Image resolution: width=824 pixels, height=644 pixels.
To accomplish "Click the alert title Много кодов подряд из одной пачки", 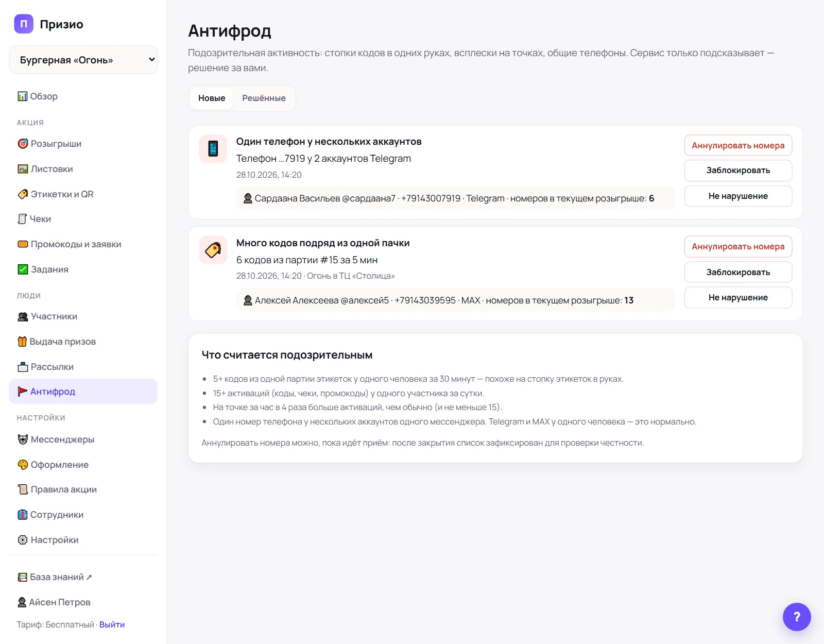I will point(323,243).
